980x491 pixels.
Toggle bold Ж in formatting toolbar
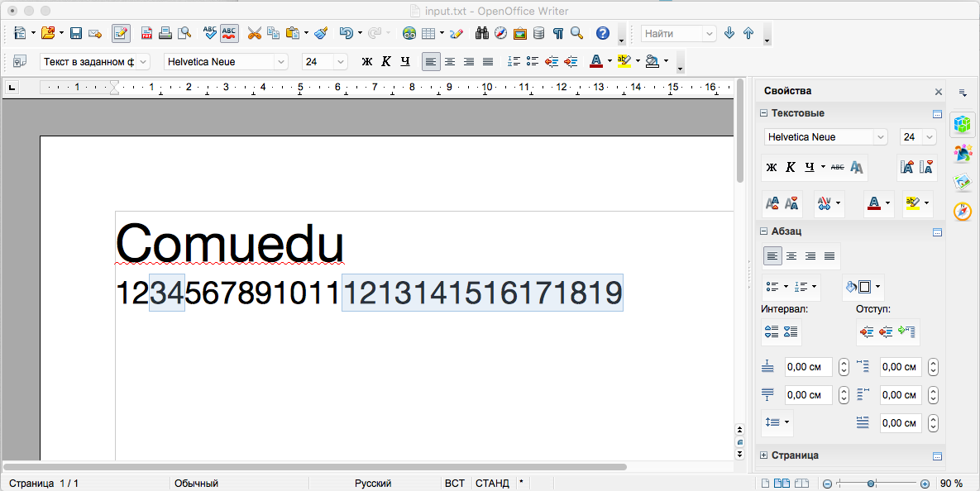click(367, 61)
